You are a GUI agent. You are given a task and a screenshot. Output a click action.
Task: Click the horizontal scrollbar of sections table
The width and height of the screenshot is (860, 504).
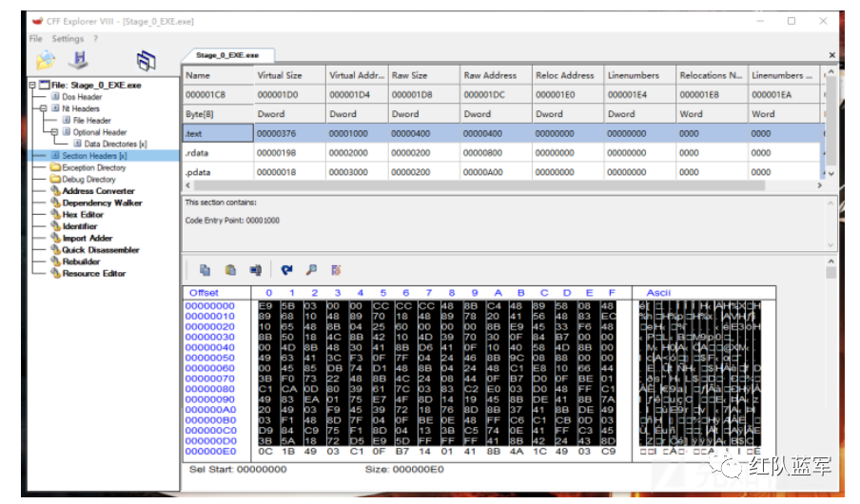479,185
